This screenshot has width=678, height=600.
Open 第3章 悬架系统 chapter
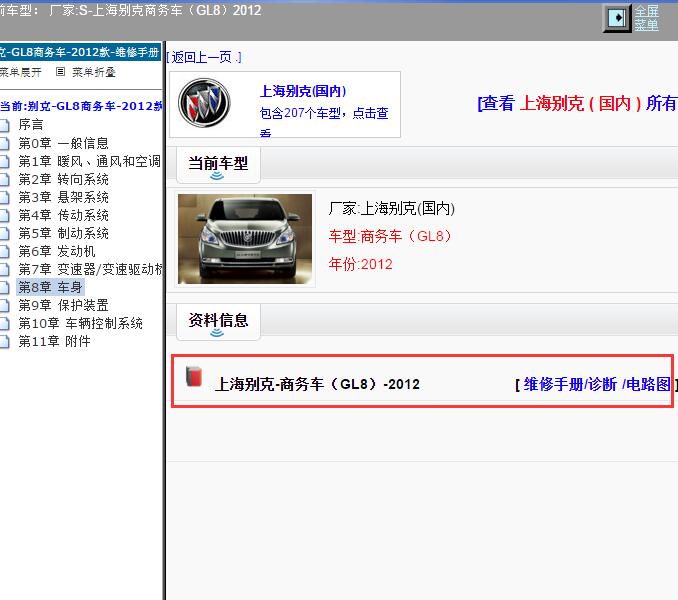click(63, 197)
